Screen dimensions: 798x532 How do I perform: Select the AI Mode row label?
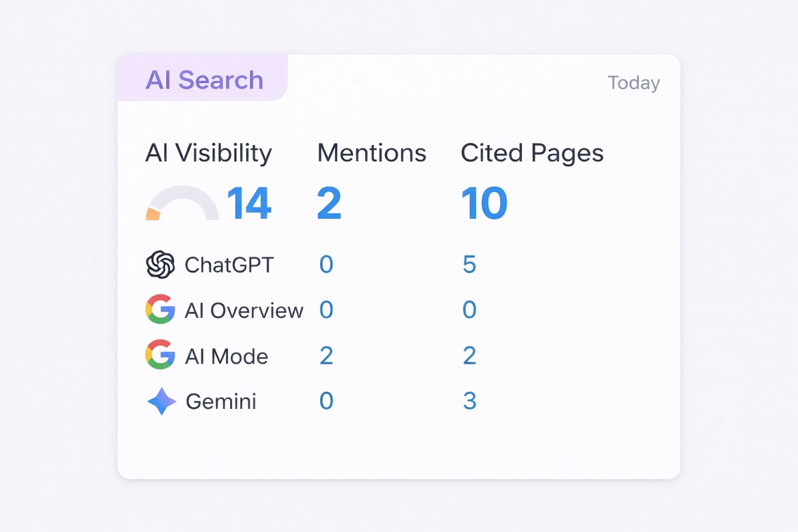pos(226,356)
